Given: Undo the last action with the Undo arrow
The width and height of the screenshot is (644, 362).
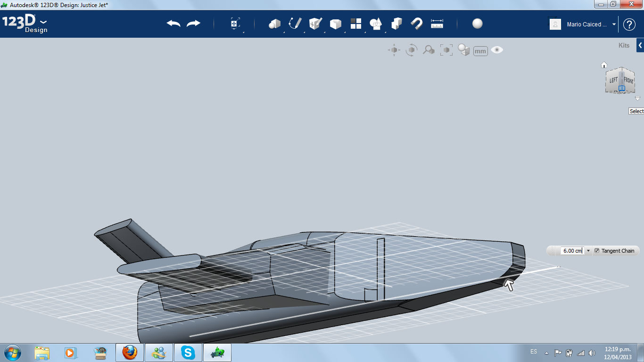Looking at the screenshot, I should (173, 24).
